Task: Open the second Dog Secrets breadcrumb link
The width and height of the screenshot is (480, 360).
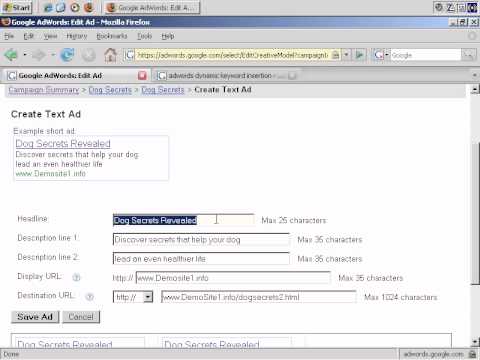Action: pyautogui.click(x=163, y=90)
